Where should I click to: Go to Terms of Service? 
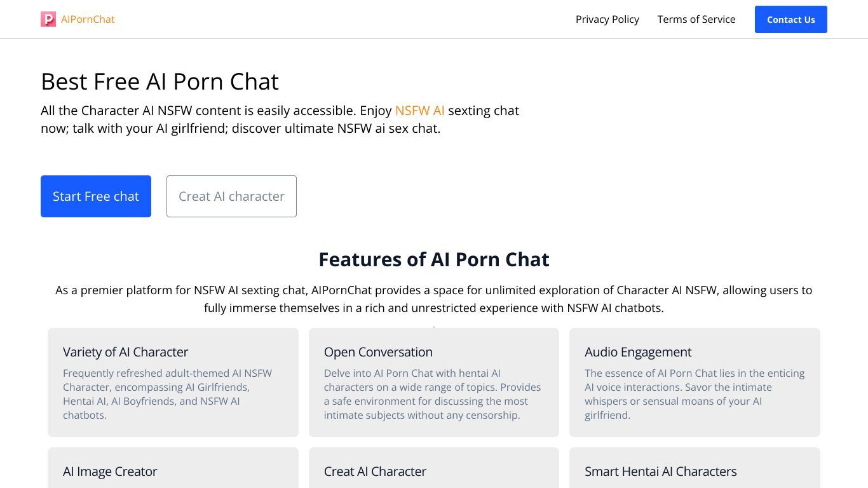click(696, 19)
